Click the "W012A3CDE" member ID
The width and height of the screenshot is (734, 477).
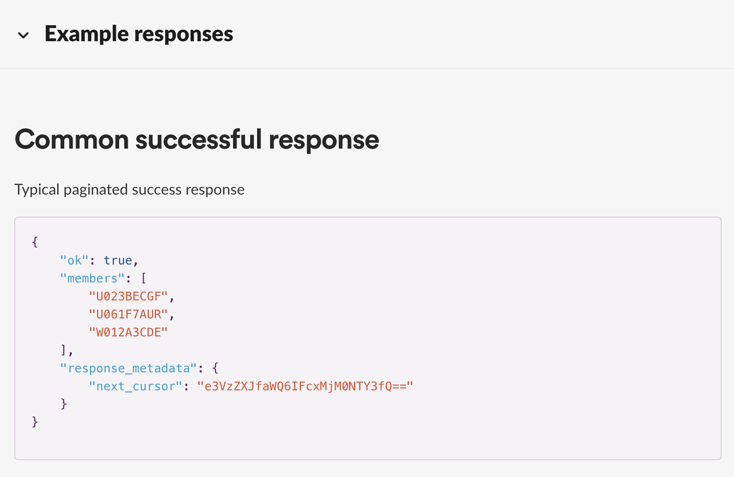tap(128, 332)
